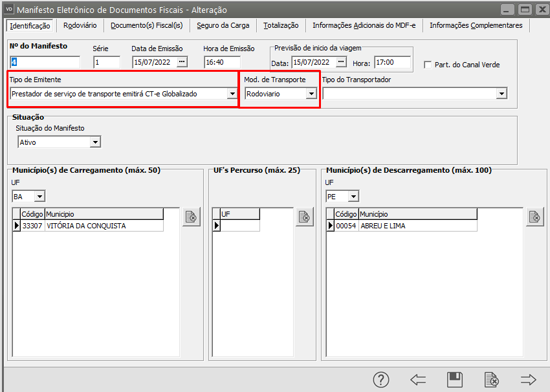Viewport: 550px width, 392px height.
Task: Expand the Mod. de Transporte dropdown
Action: point(311,94)
